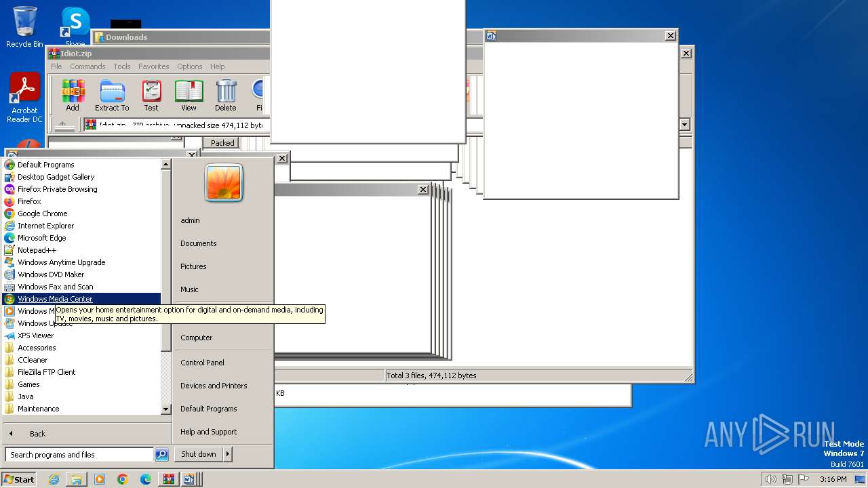
Task: Launch Windows Media Center
Action: [82, 299]
